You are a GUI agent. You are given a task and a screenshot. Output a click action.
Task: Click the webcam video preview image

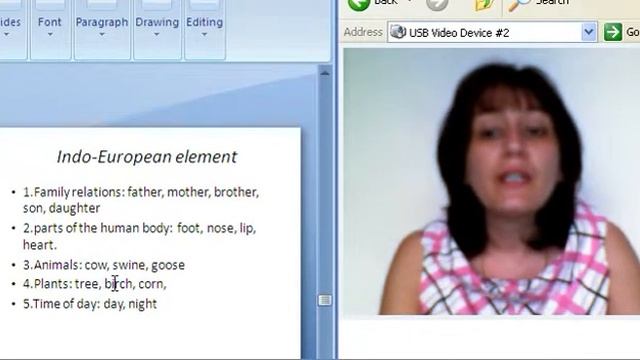pyautogui.click(x=491, y=182)
